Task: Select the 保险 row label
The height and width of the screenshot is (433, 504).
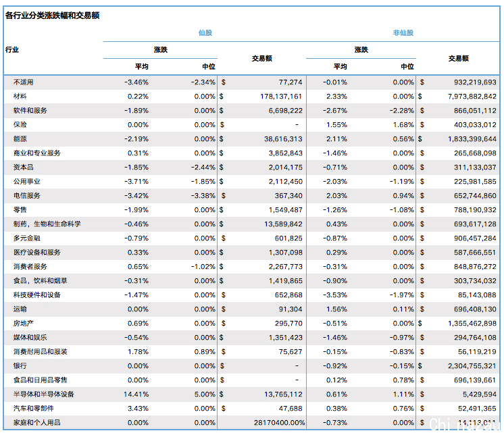Action: (20, 125)
